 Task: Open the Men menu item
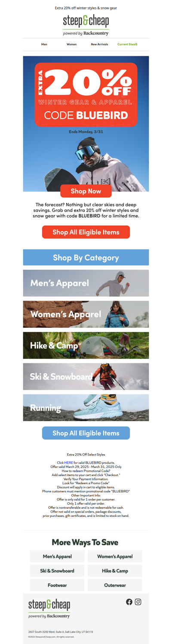click(x=44, y=44)
